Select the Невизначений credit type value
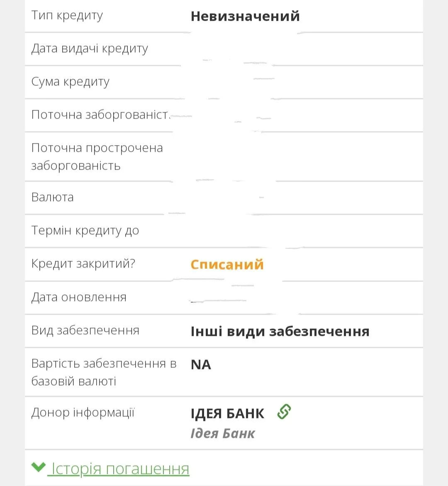The height and width of the screenshot is (486, 448). [x=245, y=16]
